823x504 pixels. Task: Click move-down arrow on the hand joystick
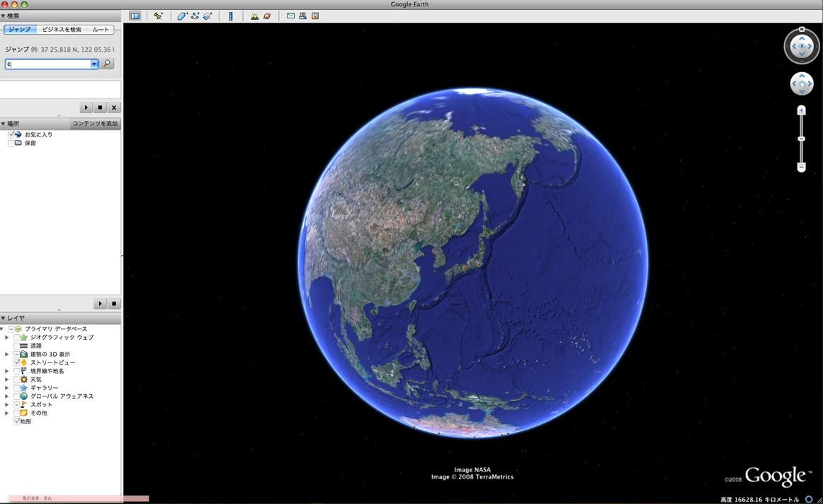[x=802, y=92]
